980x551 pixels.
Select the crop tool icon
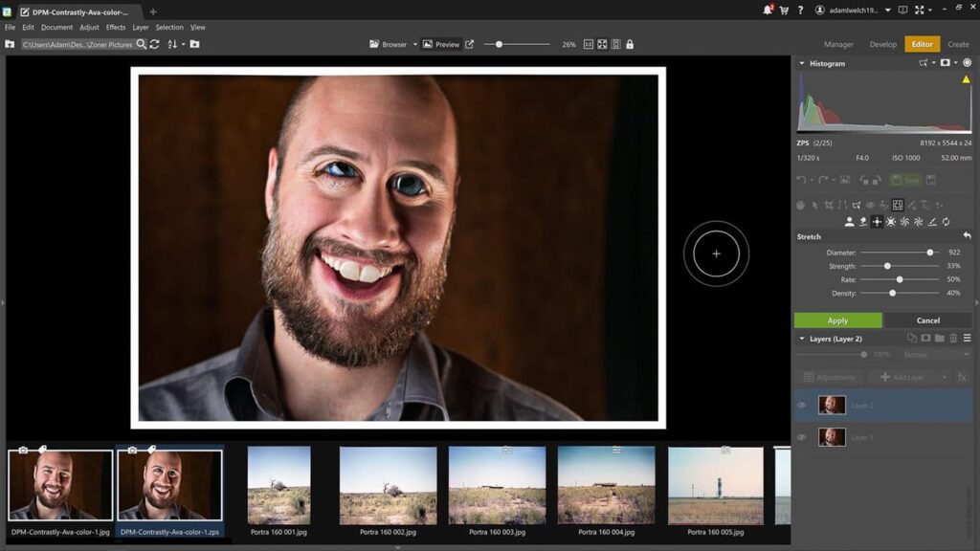click(x=829, y=205)
